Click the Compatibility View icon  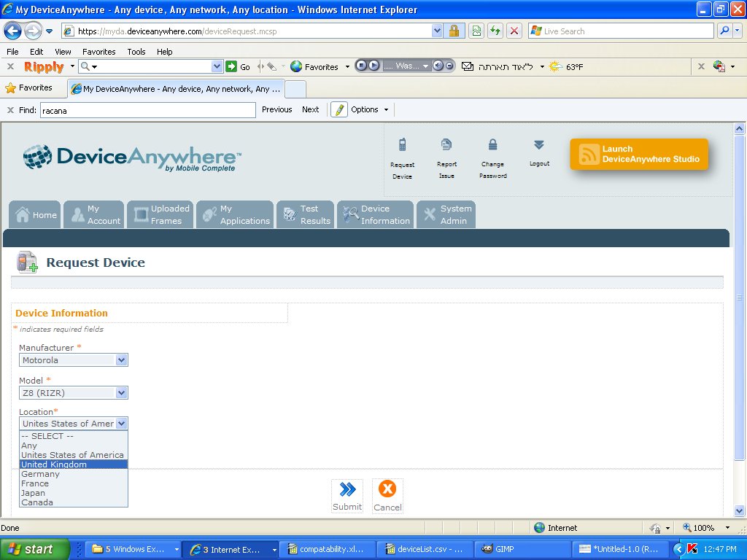[x=476, y=31]
